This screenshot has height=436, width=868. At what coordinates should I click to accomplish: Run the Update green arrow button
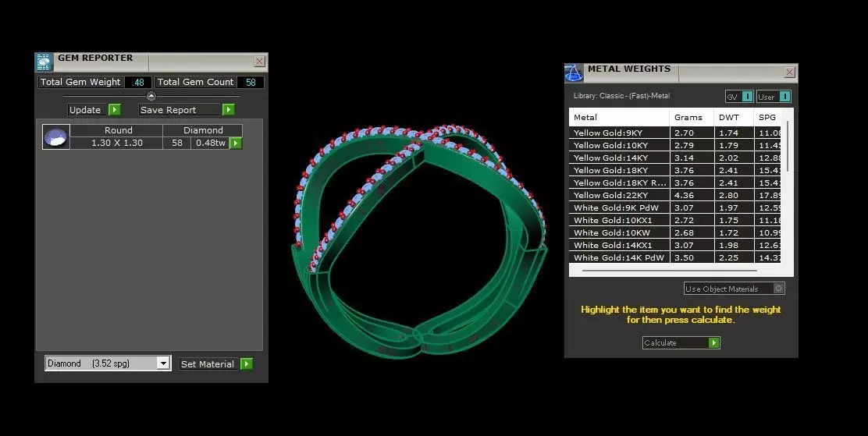coord(114,109)
